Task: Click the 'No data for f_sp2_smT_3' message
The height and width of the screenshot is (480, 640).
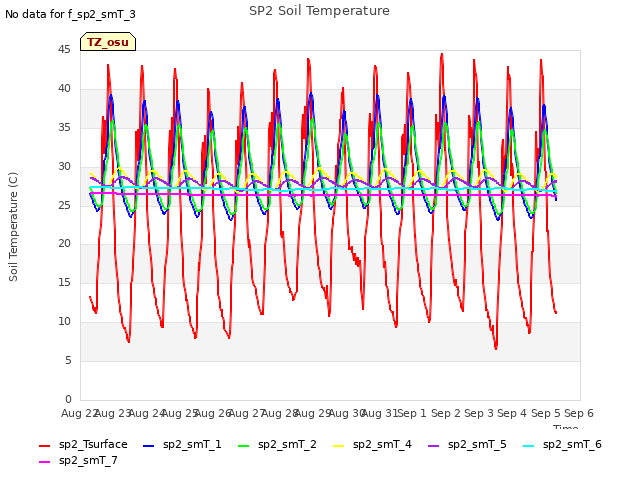Action: (x=70, y=14)
